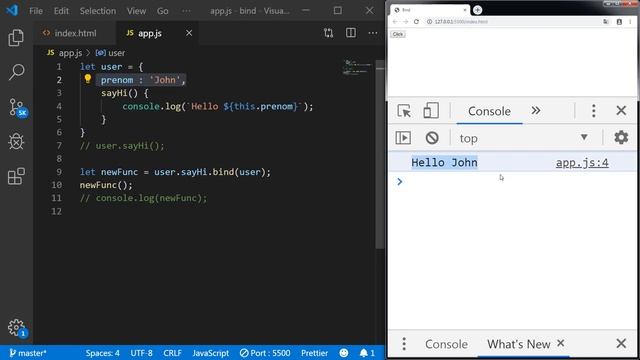Click the Hello John console message

click(x=444, y=162)
